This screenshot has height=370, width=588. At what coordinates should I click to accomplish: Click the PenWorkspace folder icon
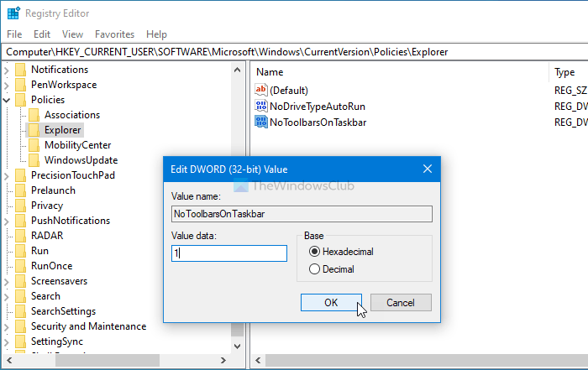[x=21, y=85]
